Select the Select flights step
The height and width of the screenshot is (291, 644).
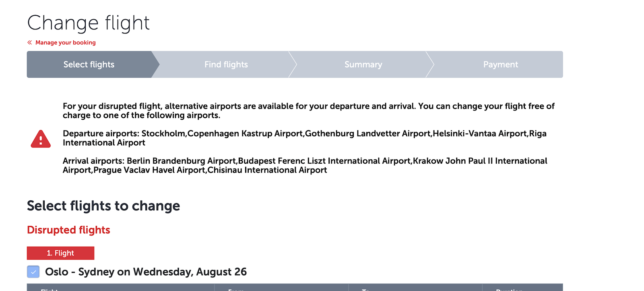click(89, 64)
